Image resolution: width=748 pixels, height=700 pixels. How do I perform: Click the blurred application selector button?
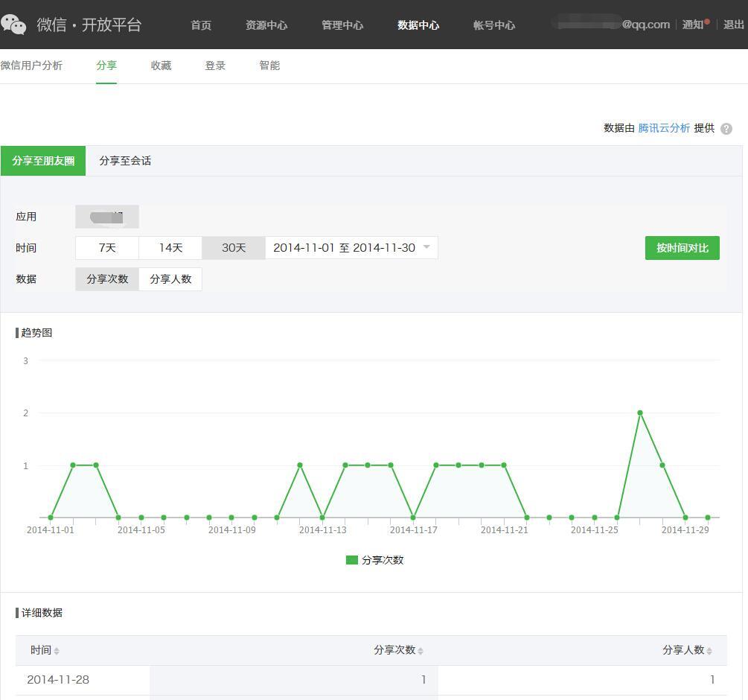click(107, 217)
